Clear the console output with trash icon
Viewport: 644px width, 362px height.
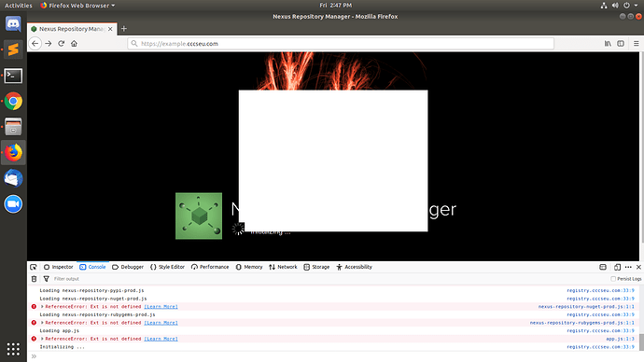coord(35,279)
